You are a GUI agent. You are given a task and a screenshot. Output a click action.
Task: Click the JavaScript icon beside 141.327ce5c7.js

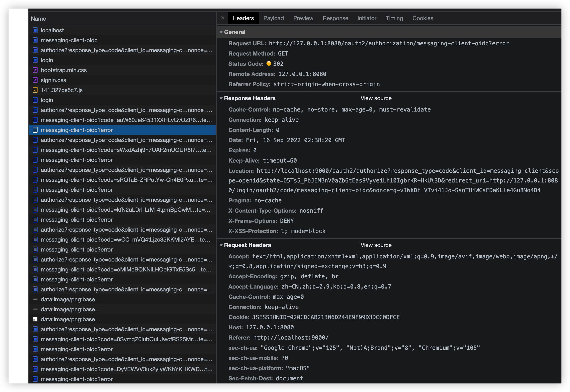tap(35, 90)
